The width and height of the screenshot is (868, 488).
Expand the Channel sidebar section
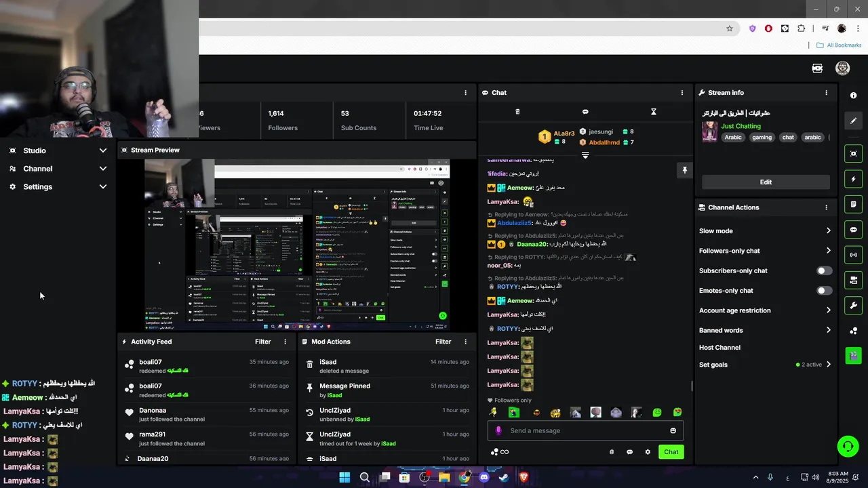coord(58,169)
